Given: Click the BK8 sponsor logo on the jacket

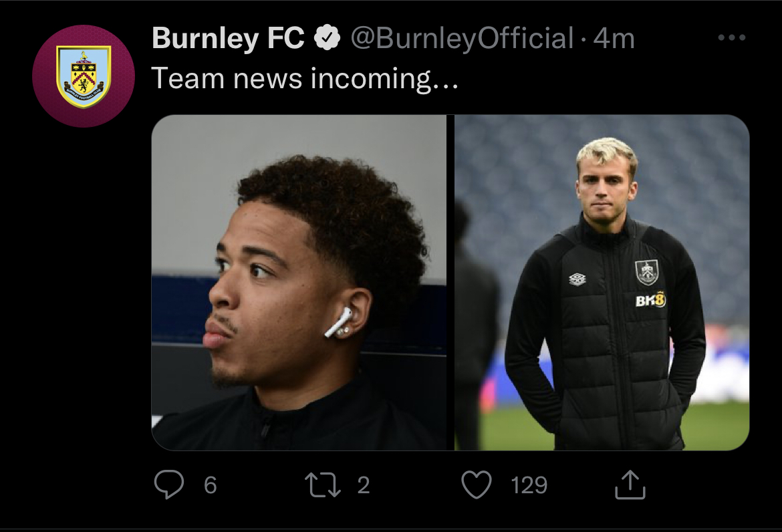Looking at the screenshot, I should tap(650, 300).
